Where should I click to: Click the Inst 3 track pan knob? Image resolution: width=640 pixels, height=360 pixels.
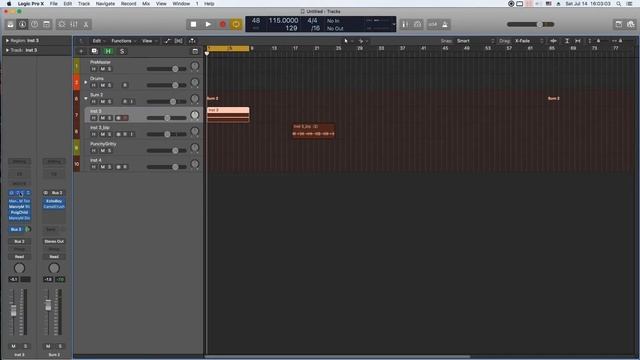(195, 115)
